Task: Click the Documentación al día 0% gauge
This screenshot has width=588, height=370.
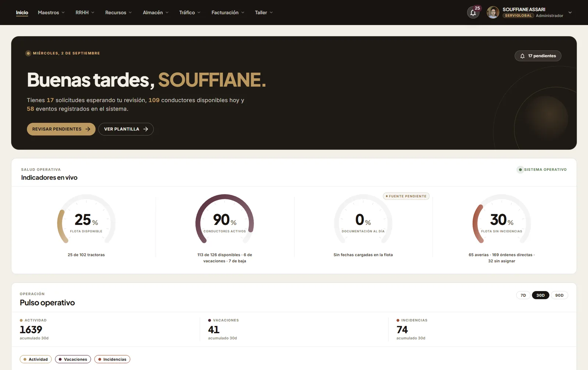Action: coord(363,219)
